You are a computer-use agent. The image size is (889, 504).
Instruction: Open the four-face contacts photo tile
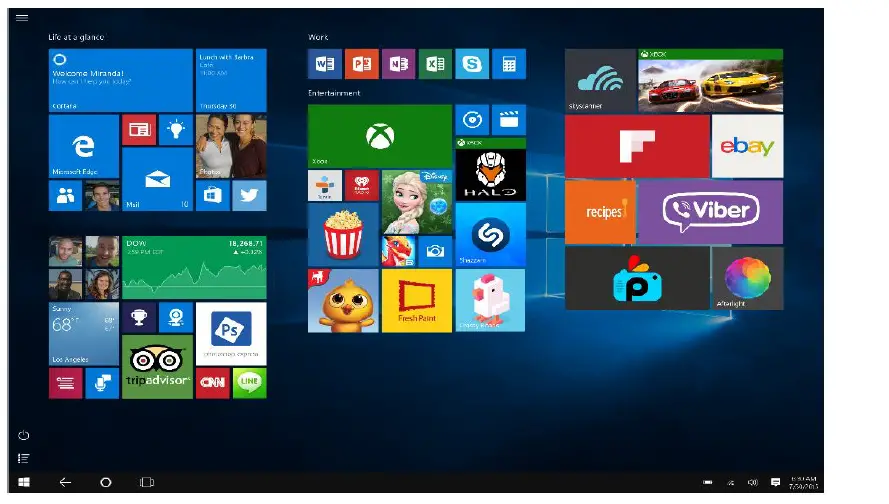84,268
